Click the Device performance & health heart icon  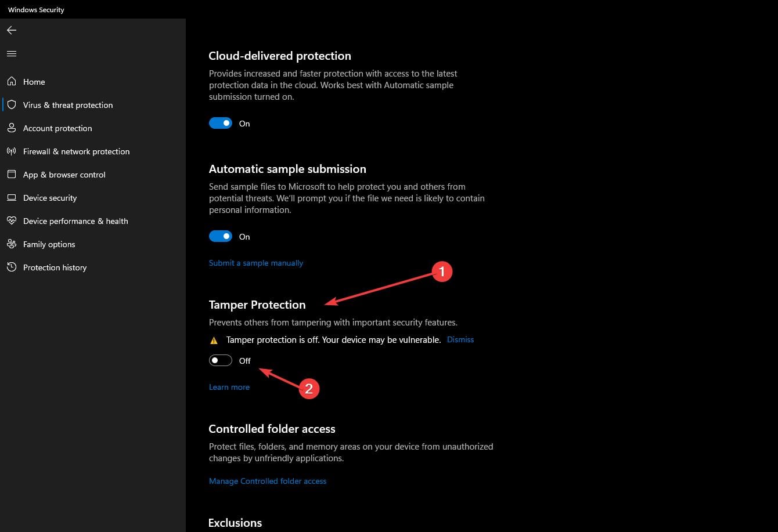tap(12, 221)
